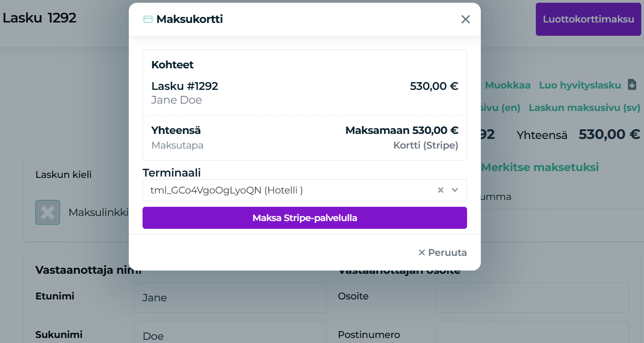644x343 pixels.
Task: Pay with Maksa Stripe-palvelulla button
Action: [305, 218]
